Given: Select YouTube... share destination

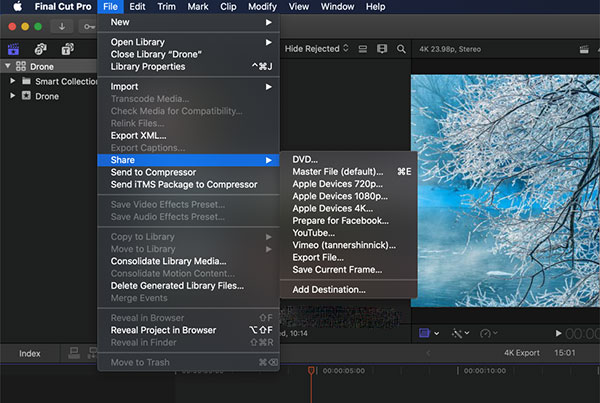Looking at the screenshot, I should 349,233.
